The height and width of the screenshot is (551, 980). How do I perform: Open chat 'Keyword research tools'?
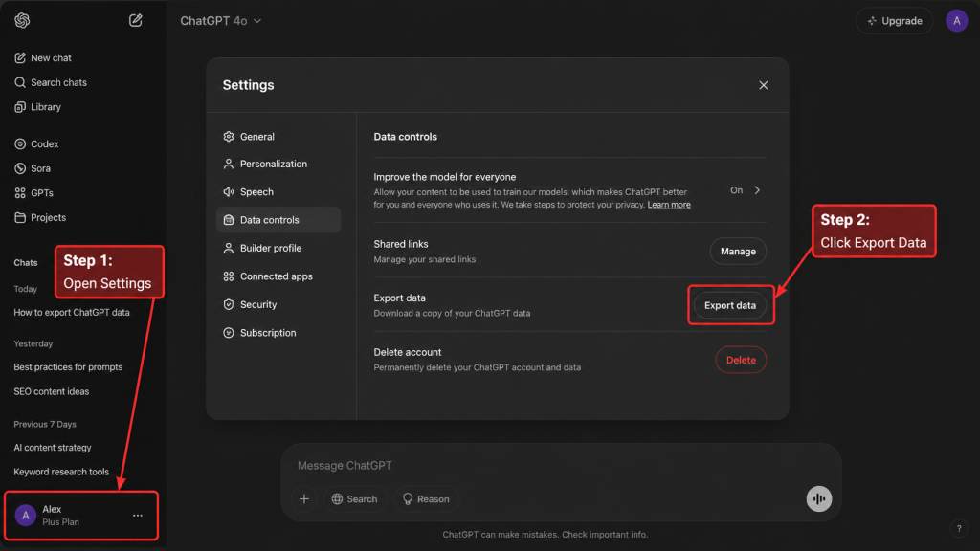61,472
